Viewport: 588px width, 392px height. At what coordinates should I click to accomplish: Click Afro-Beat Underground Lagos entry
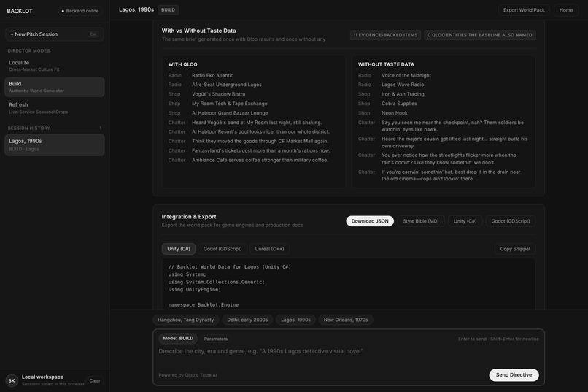pos(226,85)
